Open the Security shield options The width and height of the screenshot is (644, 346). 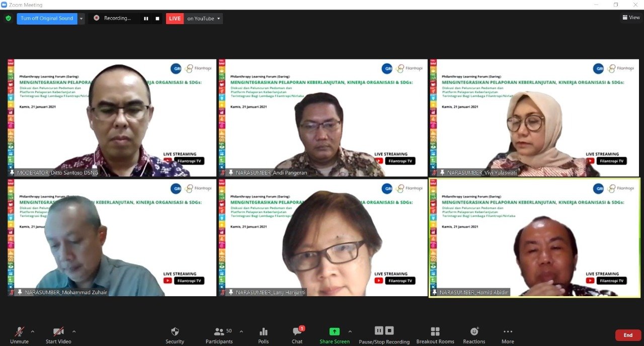click(175, 332)
